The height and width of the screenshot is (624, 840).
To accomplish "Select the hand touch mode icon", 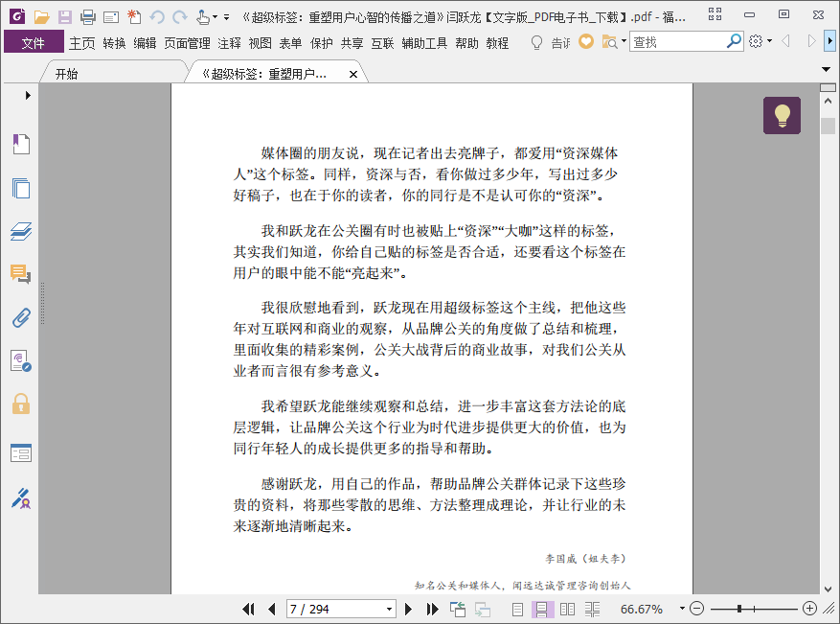I will tap(203, 17).
